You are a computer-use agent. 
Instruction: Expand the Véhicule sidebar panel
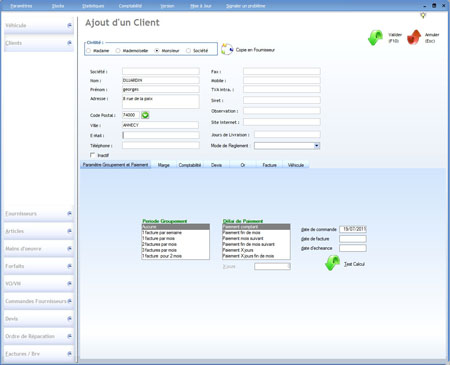pos(69,25)
